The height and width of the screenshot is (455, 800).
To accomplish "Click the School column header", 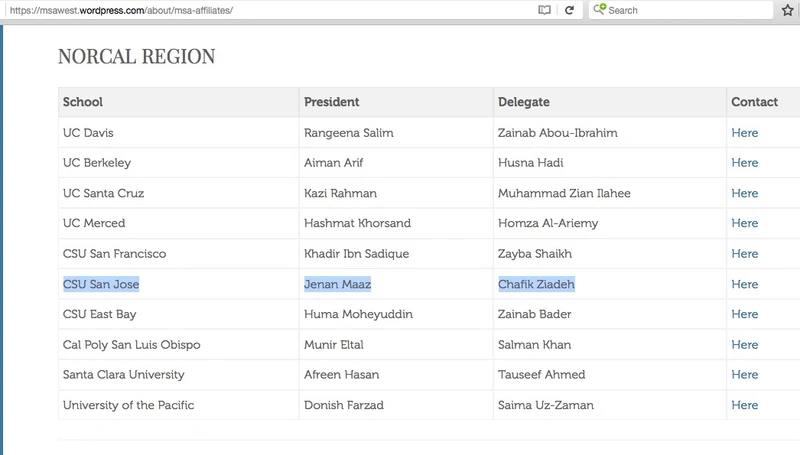I will click(83, 102).
